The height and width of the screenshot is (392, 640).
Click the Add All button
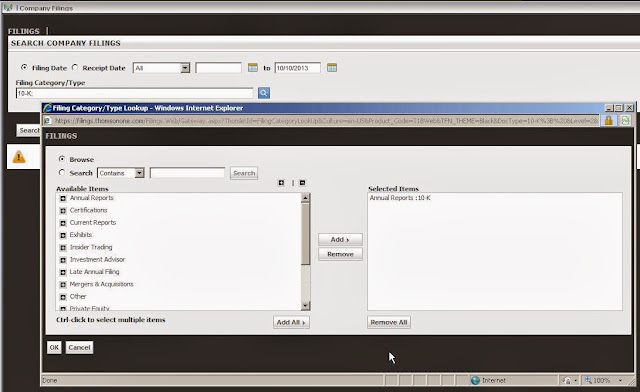(291, 322)
